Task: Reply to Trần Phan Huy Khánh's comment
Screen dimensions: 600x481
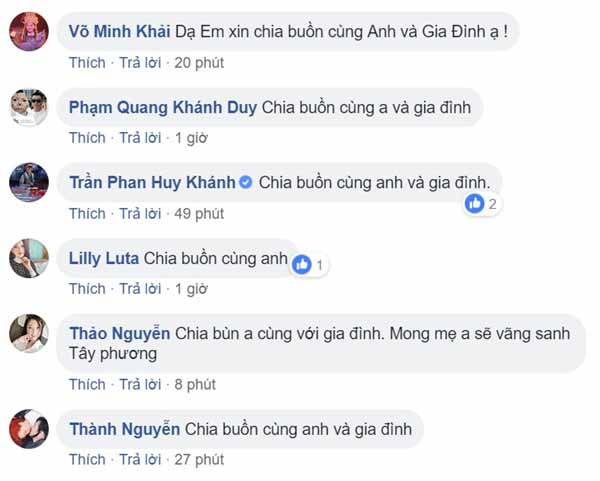Action: tap(139, 213)
